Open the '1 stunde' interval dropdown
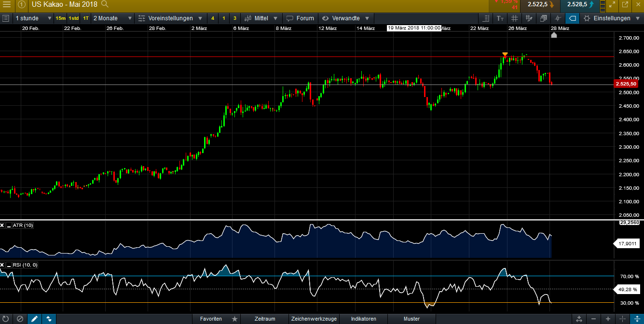Screen dimensions: 644x324 point(33,18)
